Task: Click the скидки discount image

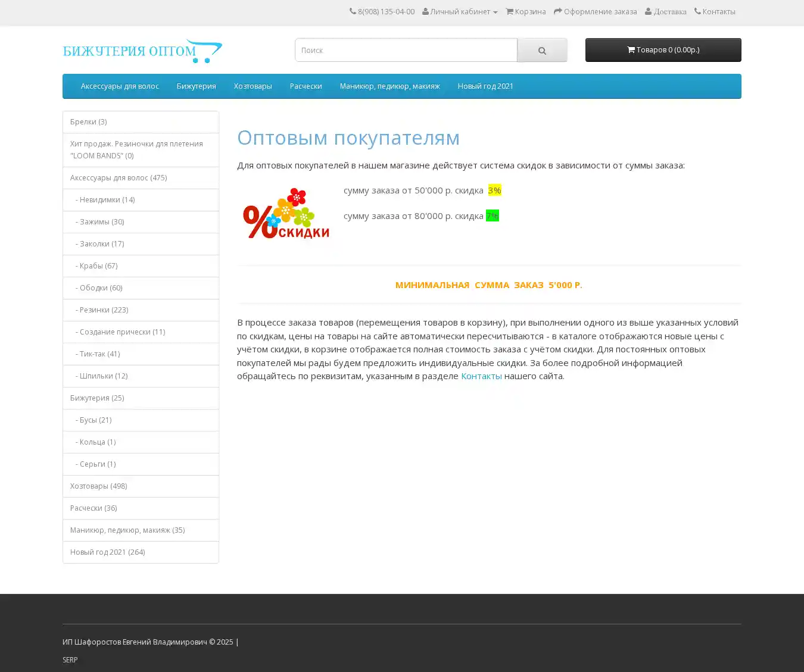Action: (286, 214)
